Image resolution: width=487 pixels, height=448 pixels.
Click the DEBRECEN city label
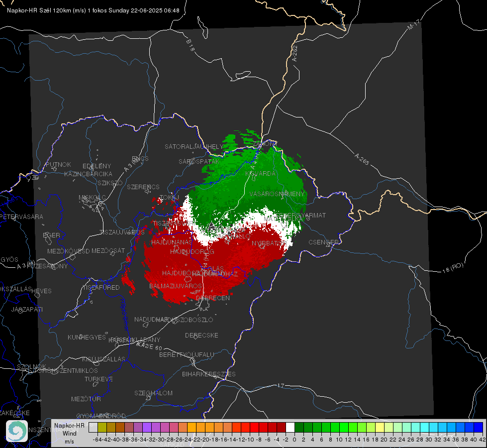click(213, 298)
